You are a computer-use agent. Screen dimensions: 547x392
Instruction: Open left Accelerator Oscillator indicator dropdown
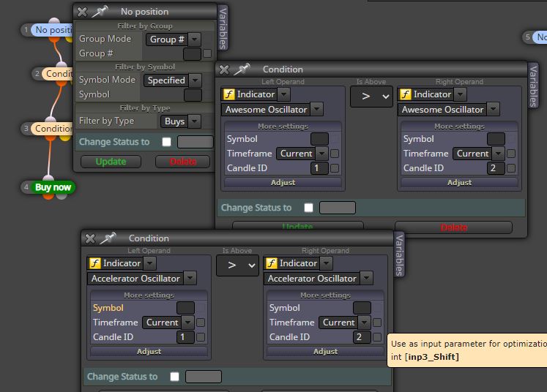(x=141, y=279)
